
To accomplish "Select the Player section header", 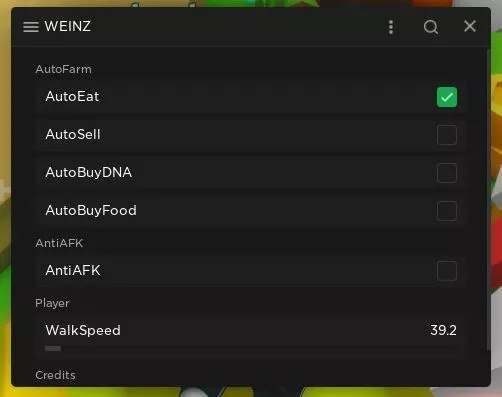I will [52, 303].
